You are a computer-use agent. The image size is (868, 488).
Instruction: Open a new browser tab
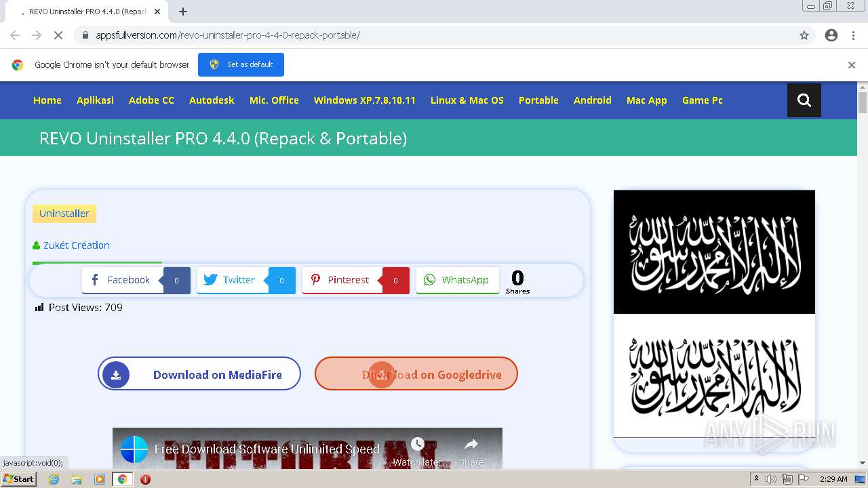(183, 12)
